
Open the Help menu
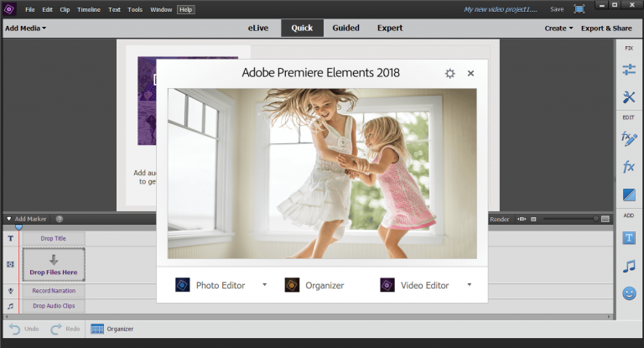point(185,9)
